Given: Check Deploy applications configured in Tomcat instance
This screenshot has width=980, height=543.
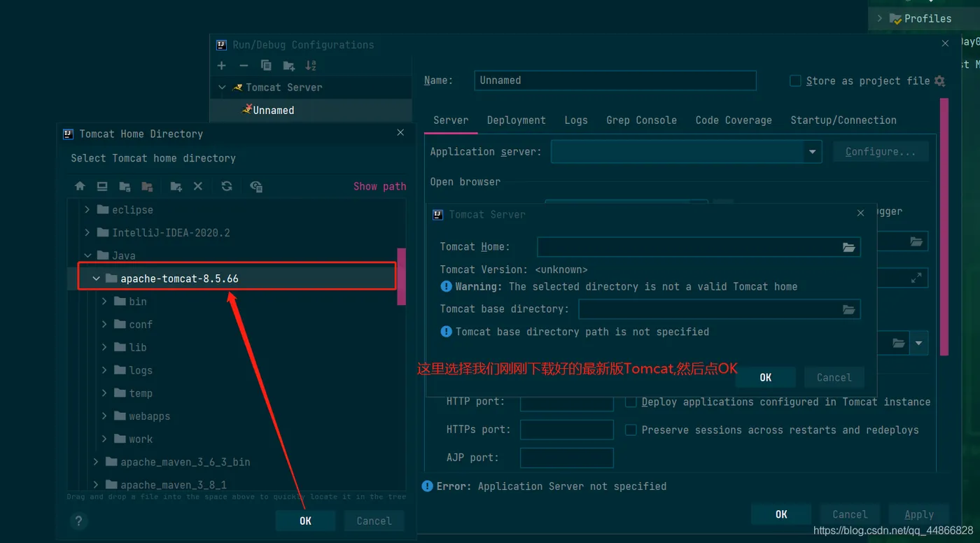Looking at the screenshot, I should click(631, 402).
